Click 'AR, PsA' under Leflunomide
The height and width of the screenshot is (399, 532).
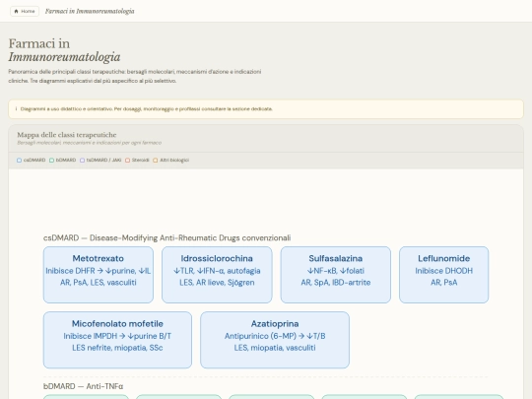tap(443, 283)
